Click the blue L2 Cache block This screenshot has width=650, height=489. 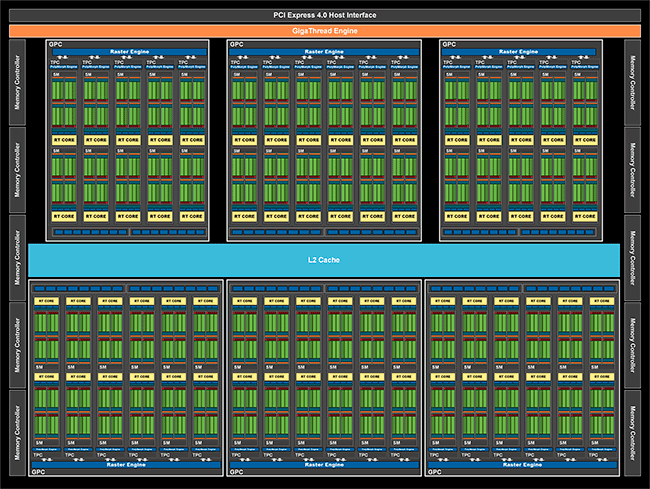(324, 260)
